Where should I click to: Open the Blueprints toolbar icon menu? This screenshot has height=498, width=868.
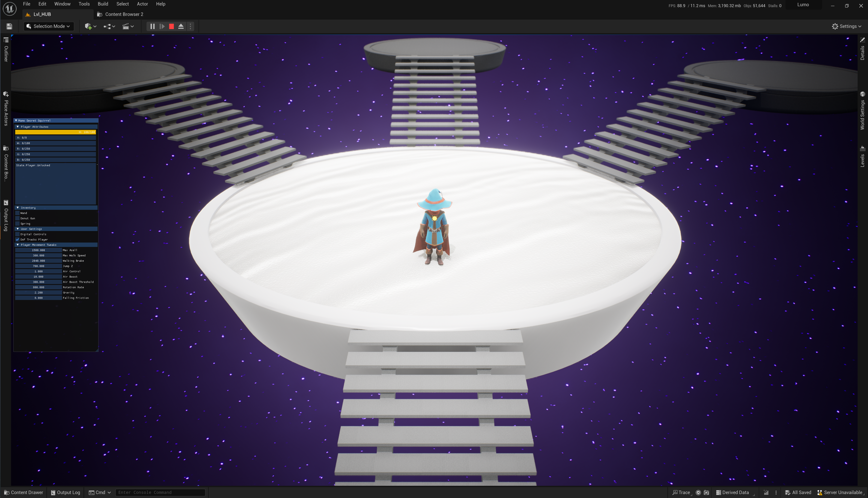(x=109, y=26)
